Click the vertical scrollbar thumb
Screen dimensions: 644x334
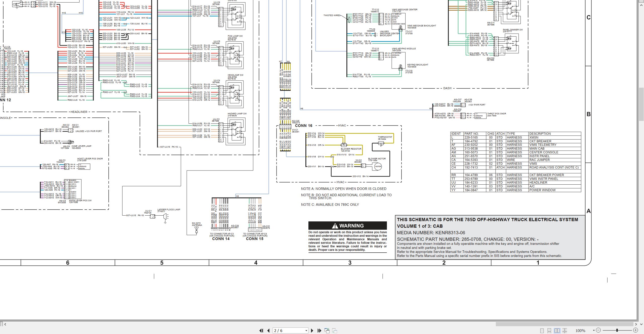641,104
